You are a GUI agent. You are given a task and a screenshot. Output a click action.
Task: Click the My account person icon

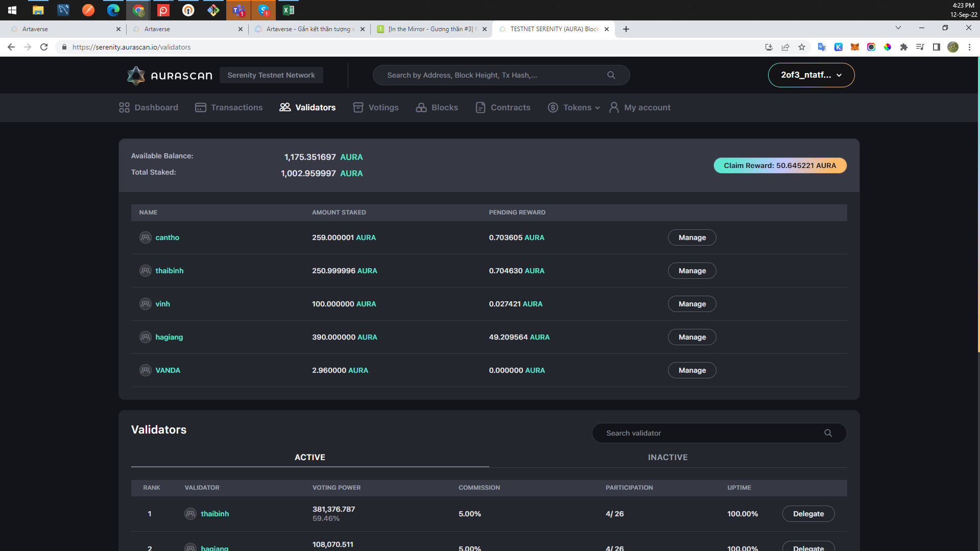(x=613, y=107)
